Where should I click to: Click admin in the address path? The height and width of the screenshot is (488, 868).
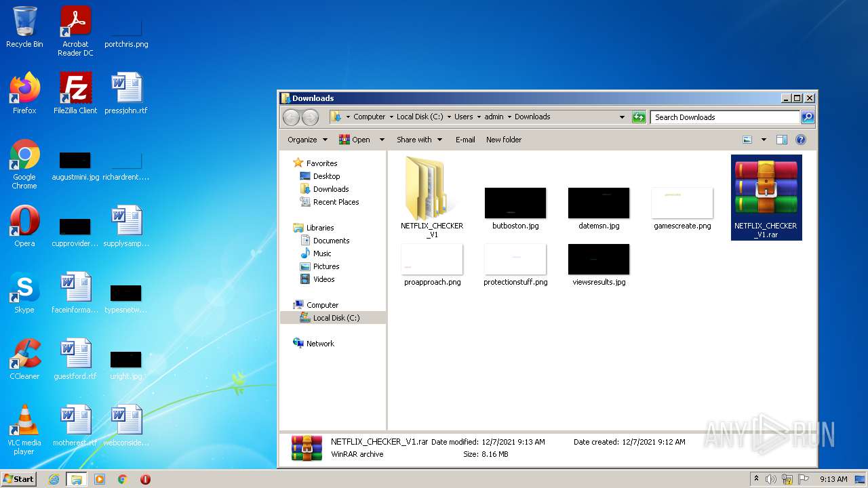494,117
